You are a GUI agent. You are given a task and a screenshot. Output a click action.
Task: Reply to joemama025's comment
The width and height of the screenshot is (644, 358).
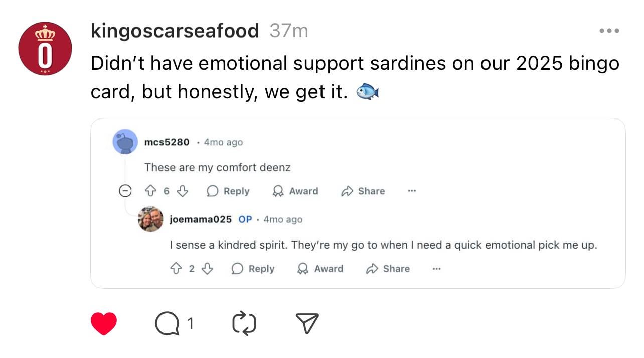253,269
